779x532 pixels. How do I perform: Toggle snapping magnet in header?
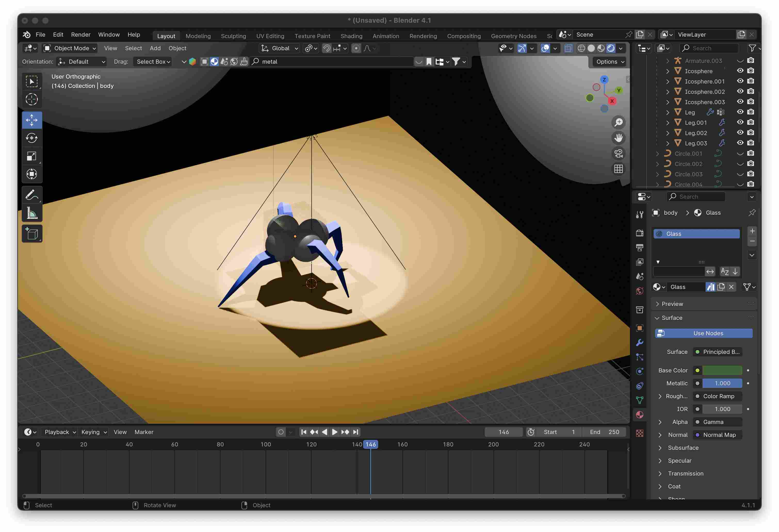point(327,48)
